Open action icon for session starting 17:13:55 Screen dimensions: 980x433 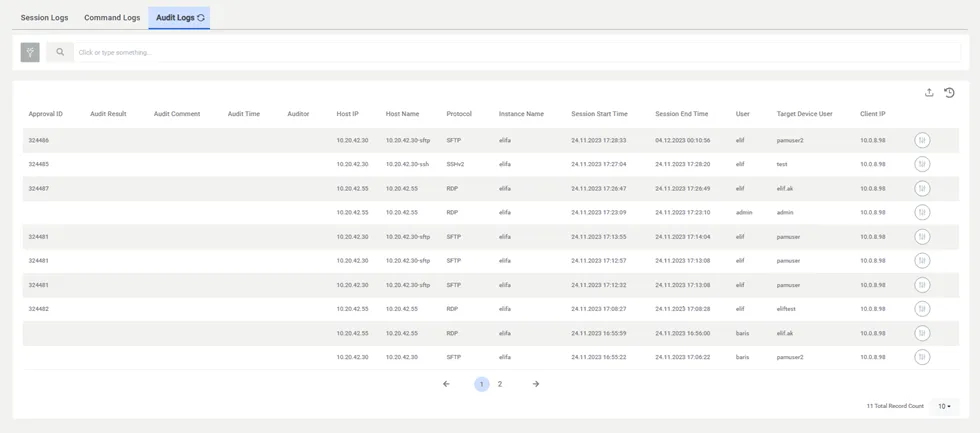click(x=922, y=237)
